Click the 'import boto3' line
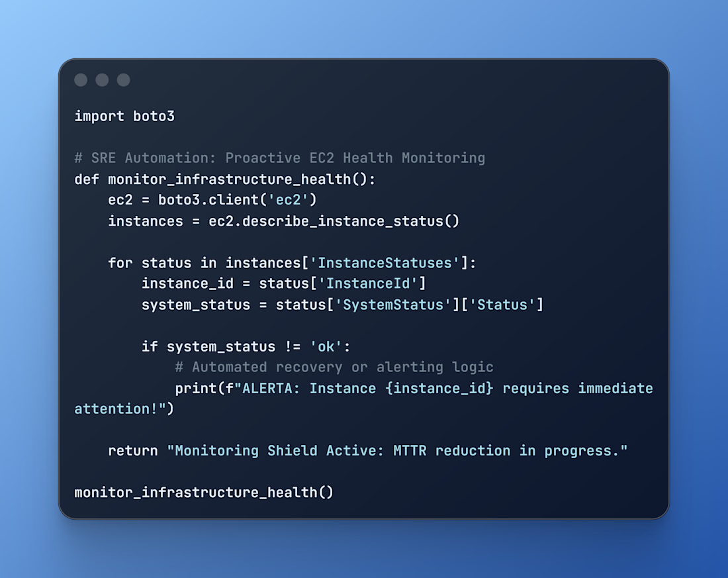 (124, 116)
